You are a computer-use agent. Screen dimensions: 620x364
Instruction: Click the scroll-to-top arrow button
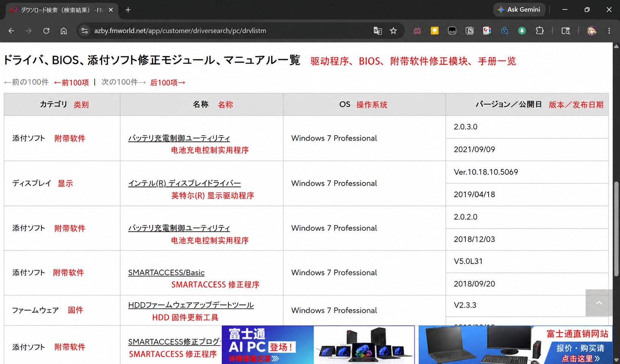(599, 303)
